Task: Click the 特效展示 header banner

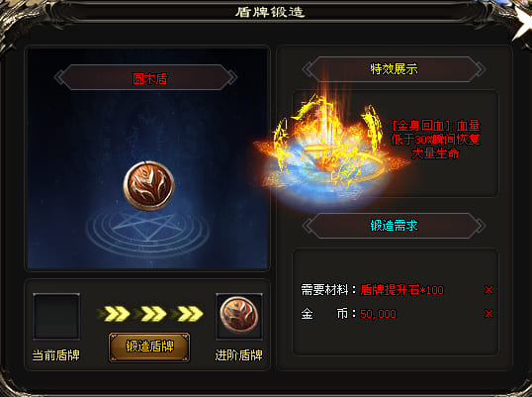Action: point(394,69)
